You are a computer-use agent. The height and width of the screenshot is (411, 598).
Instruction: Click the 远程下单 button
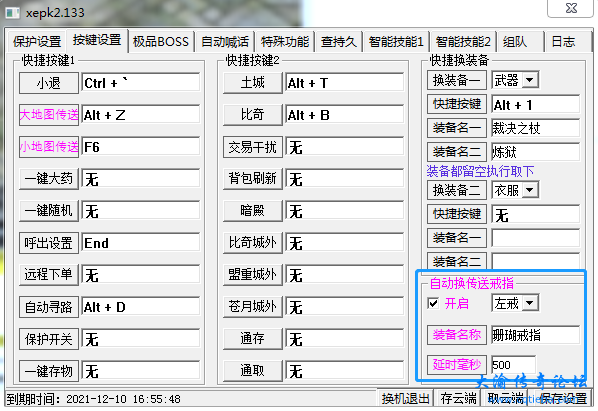pos(49,275)
